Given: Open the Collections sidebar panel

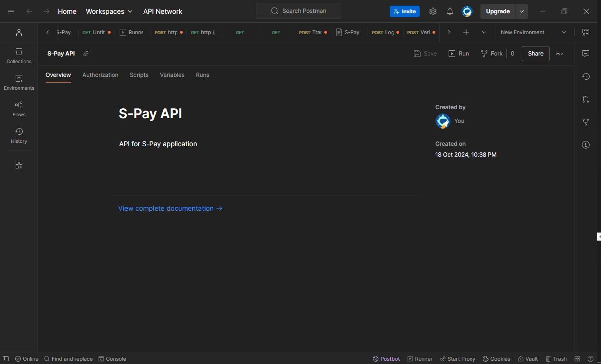Looking at the screenshot, I should point(19,56).
